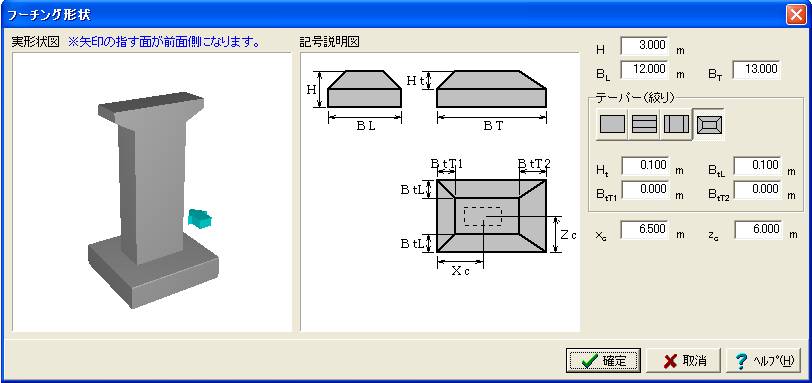Click the Zc column position field
The height and width of the screenshot is (383, 812).
(x=758, y=230)
